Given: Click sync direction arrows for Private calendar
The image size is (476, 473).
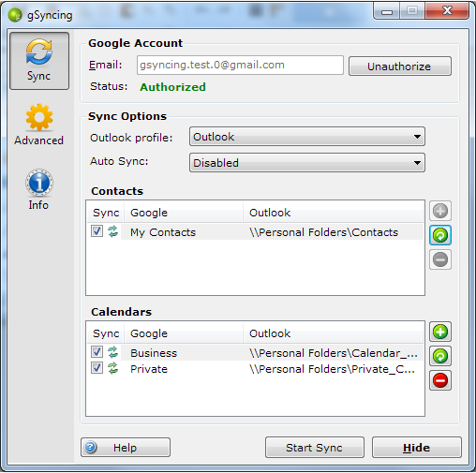Looking at the screenshot, I should click(x=112, y=368).
